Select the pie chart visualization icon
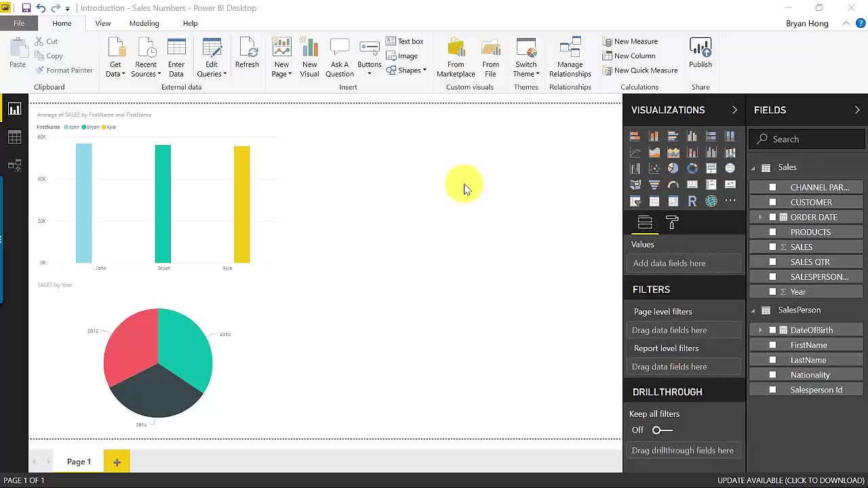This screenshot has width=868, height=488. (x=673, y=168)
